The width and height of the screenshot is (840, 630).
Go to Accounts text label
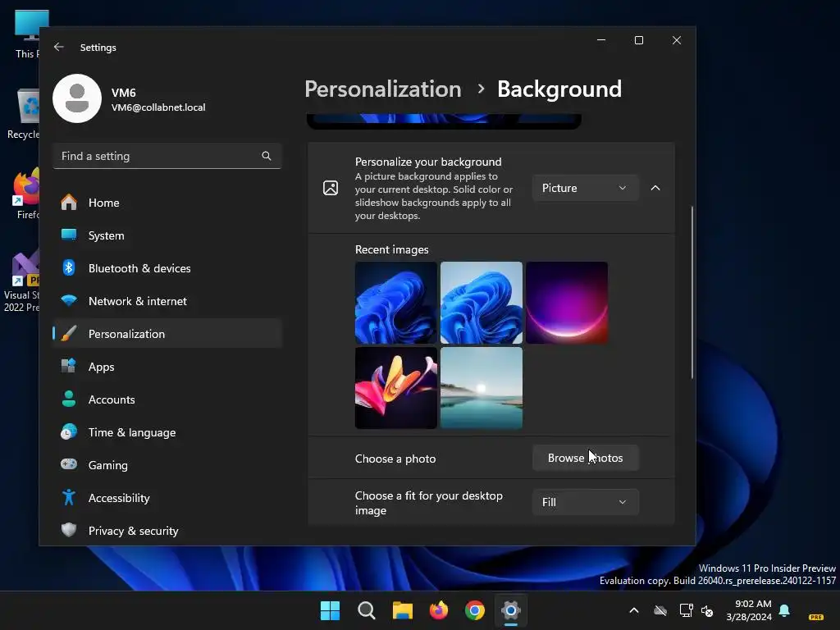point(112,399)
